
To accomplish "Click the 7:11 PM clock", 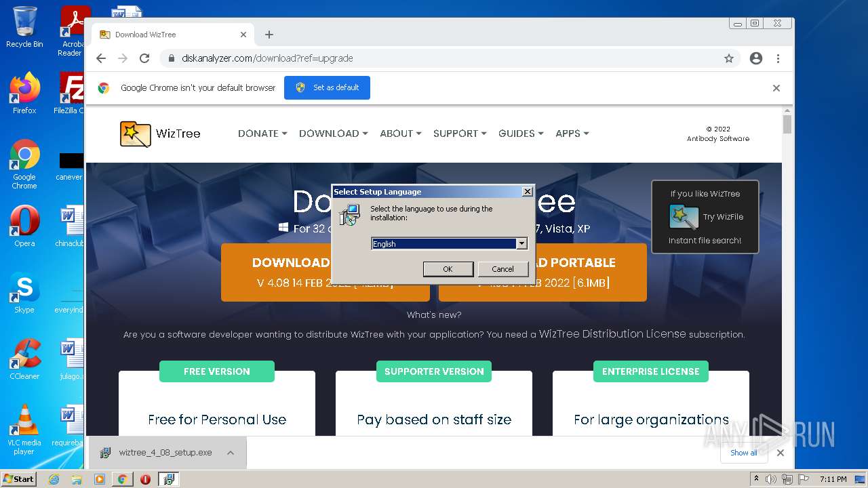I will [x=833, y=479].
